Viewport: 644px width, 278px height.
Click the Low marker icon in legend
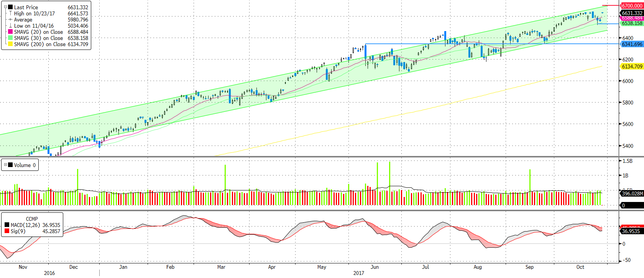[x=10, y=26]
